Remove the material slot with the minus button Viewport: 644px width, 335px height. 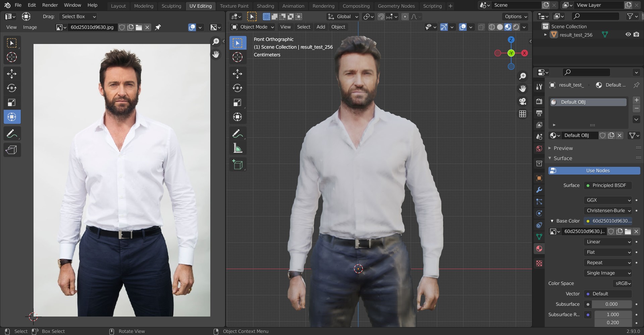click(636, 108)
